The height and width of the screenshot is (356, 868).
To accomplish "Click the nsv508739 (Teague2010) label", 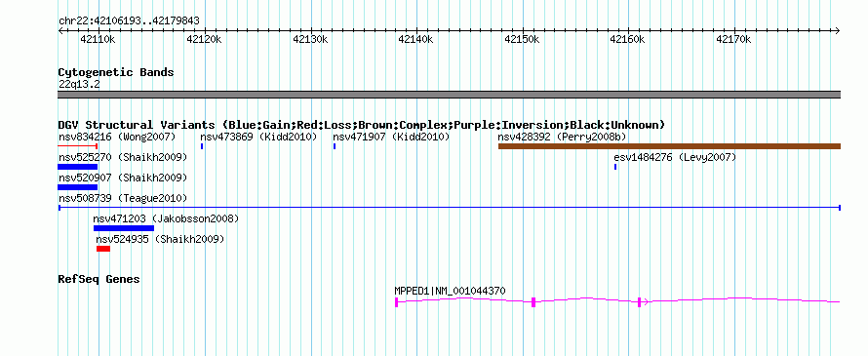I will click(123, 198).
